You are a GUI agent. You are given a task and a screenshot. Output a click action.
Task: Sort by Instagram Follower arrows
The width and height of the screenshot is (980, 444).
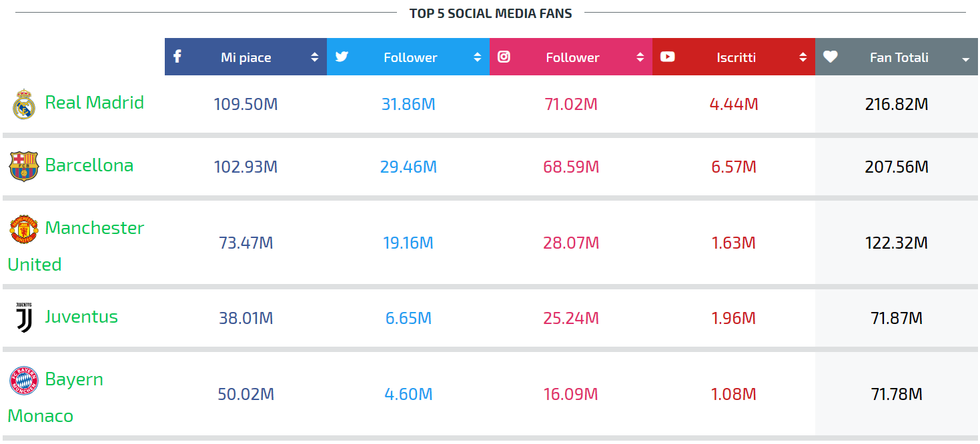pos(640,57)
